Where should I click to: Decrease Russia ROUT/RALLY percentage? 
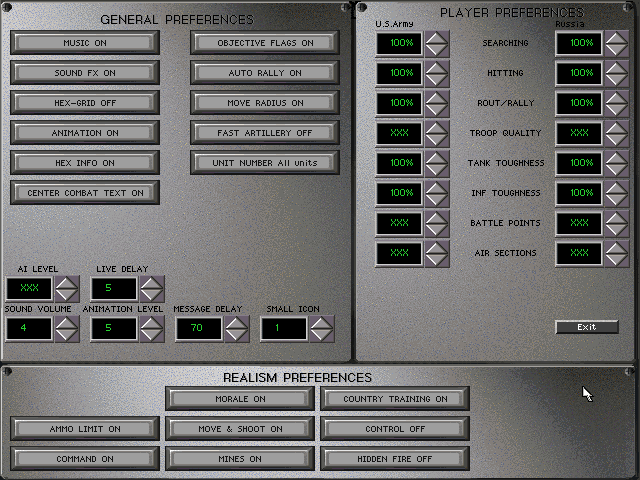pyautogui.click(x=616, y=109)
